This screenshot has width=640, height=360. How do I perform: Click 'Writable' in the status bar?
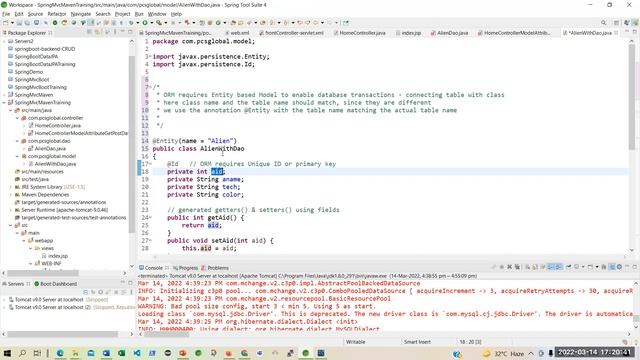[356, 342]
